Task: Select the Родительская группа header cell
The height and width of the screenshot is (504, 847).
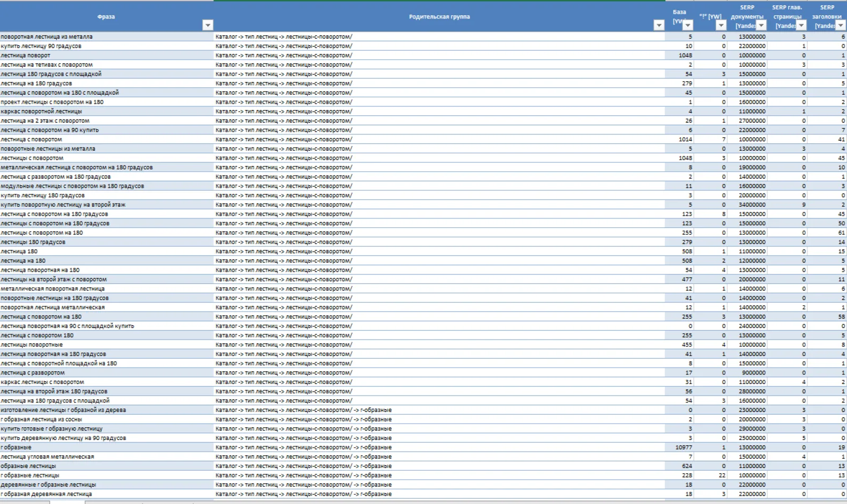Action: pos(439,16)
